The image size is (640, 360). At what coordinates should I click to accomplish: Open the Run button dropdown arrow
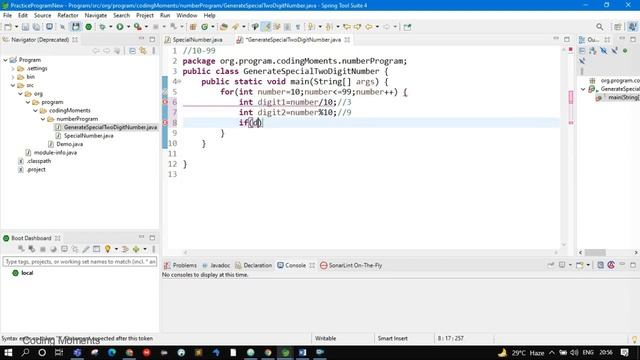tap(128, 27)
